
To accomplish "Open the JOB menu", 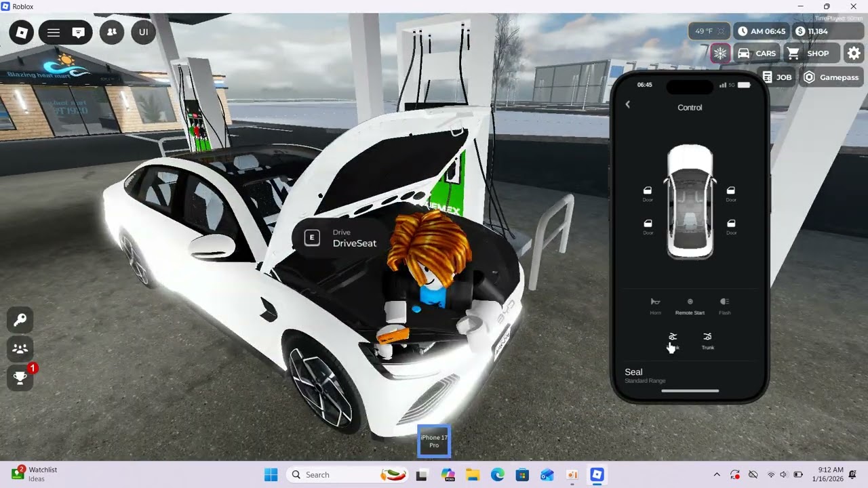I will (777, 77).
